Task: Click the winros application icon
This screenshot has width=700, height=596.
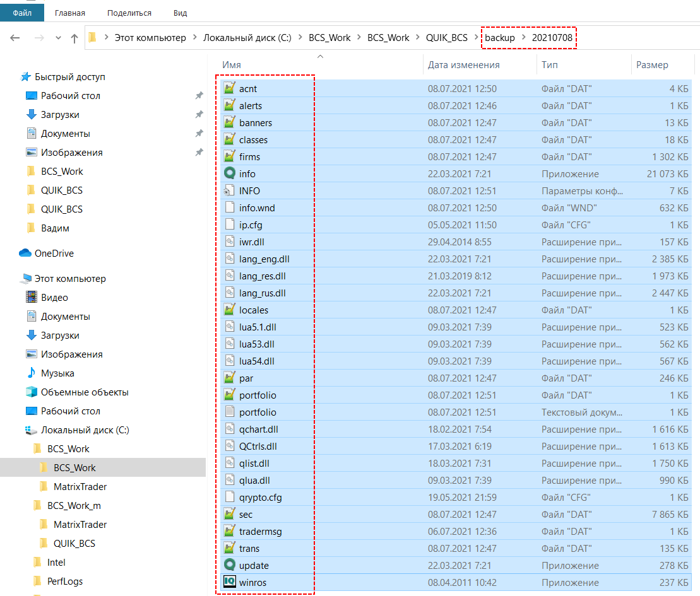Action: (230, 582)
